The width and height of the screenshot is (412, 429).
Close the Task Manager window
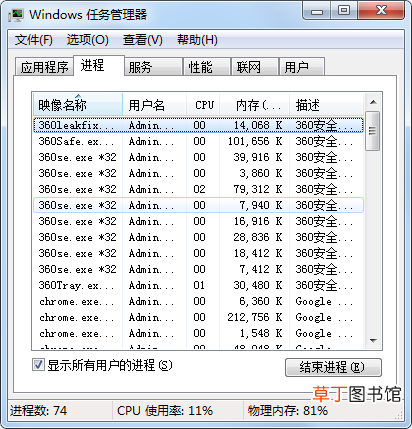(381, 11)
